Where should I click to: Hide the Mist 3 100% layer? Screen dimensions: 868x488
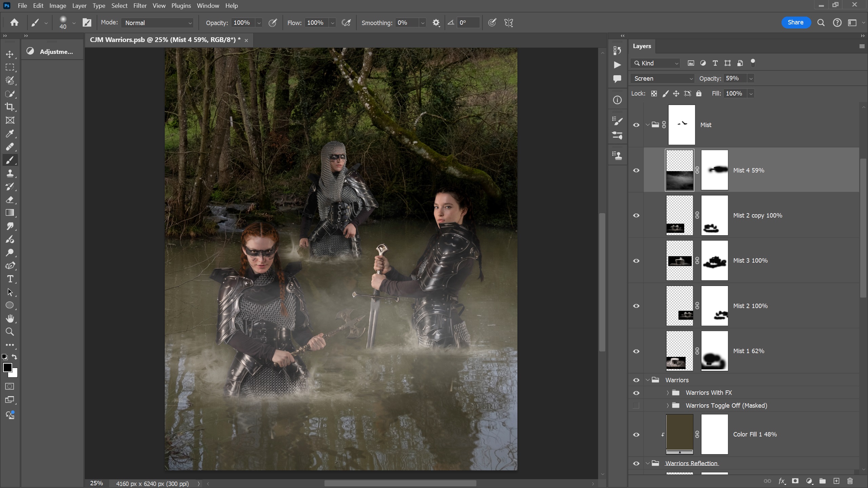pyautogui.click(x=636, y=261)
